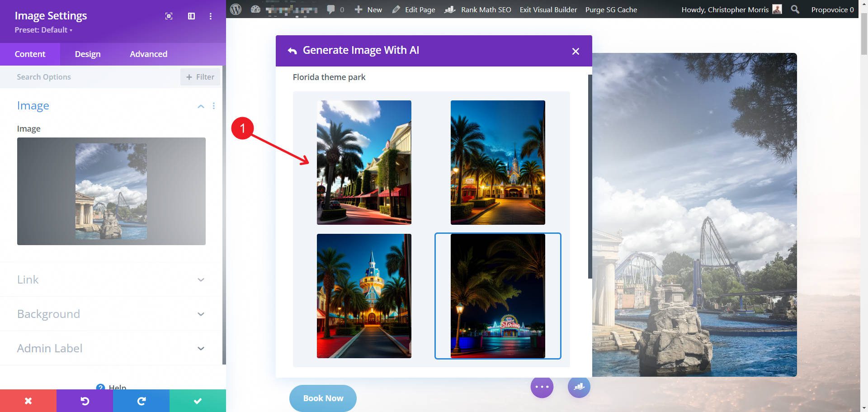Click the Book Now button
868x412 pixels.
(x=322, y=398)
